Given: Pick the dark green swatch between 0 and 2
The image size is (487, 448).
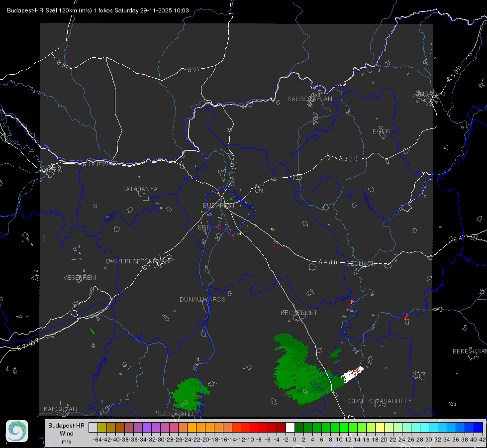Looking at the screenshot, I should pyautogui.click(x=299, y=427).
